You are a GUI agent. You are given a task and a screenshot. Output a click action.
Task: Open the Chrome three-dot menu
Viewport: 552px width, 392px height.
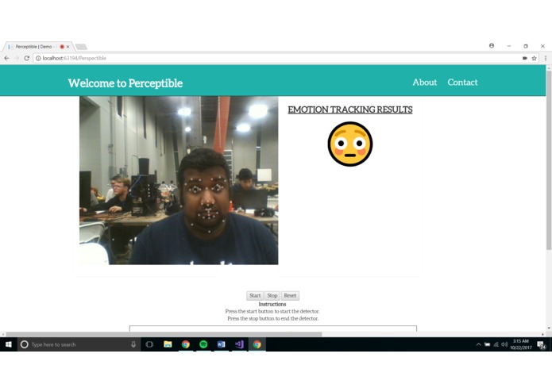[x=546, y=59]
